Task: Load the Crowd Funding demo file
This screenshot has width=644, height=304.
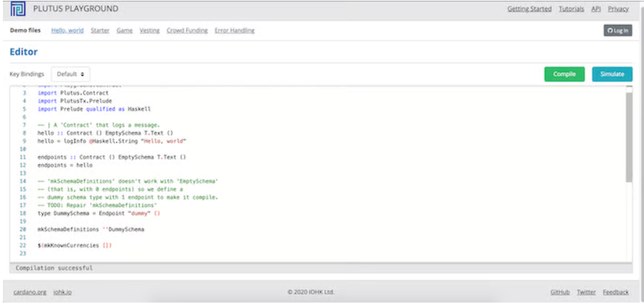Action: 187,31
